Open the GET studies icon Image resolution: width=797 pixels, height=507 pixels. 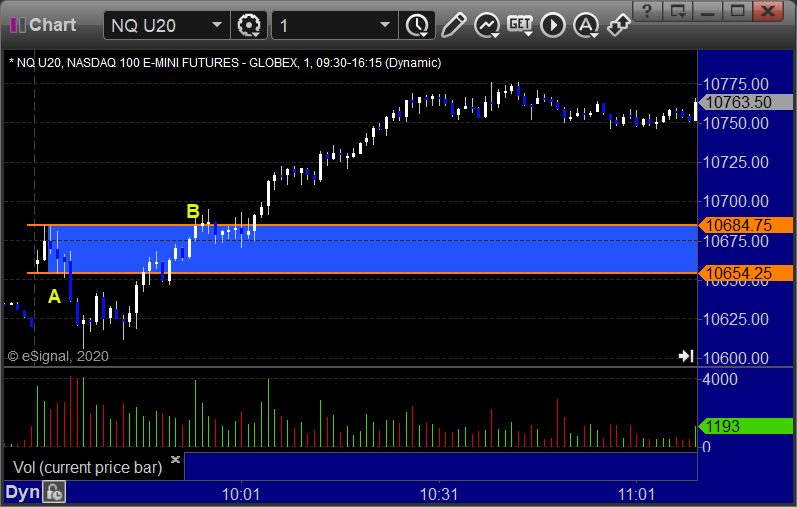point(520,25)
